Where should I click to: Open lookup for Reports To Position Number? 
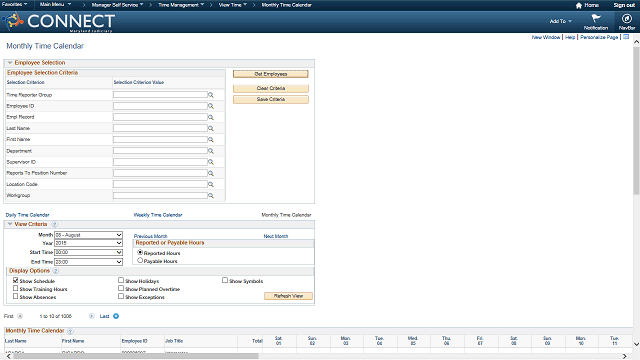(x=211, y=173)
